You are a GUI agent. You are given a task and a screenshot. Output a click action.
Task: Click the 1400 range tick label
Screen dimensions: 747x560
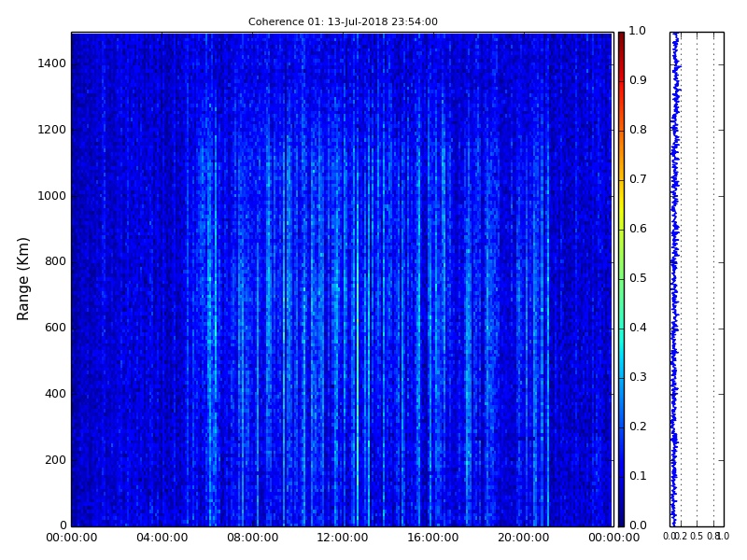51,63
